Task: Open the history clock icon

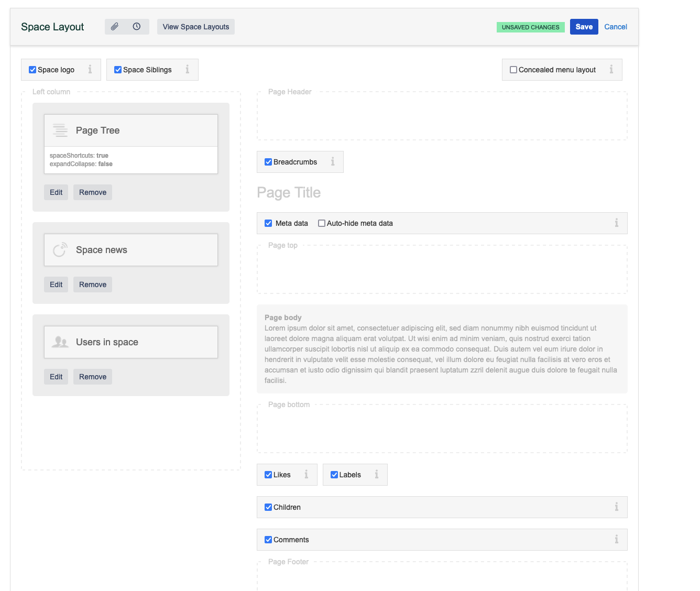Action: 136,26
